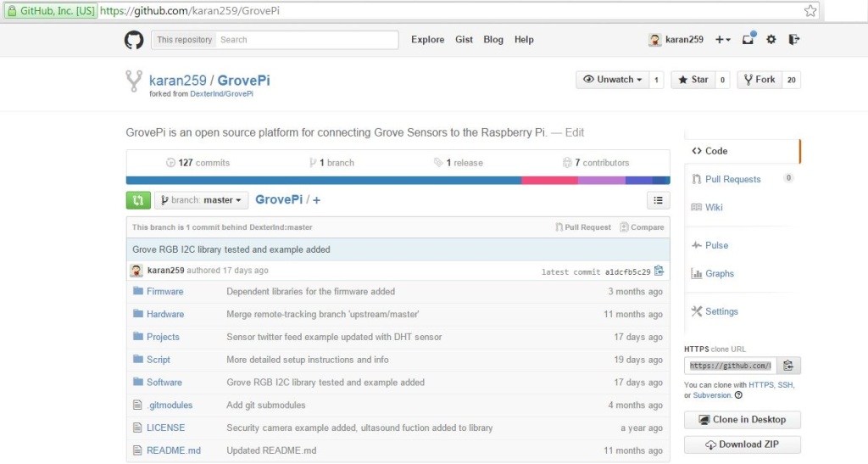Open commit 'Grove RGB I2C library tested' banner

pos(231,249)
